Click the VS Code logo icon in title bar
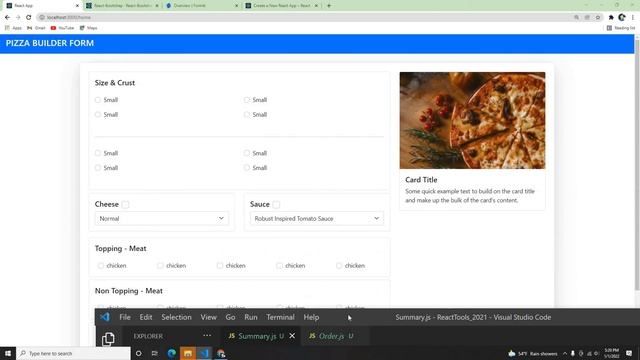Viewport: 640px width, 360px height. click(105, 317)
